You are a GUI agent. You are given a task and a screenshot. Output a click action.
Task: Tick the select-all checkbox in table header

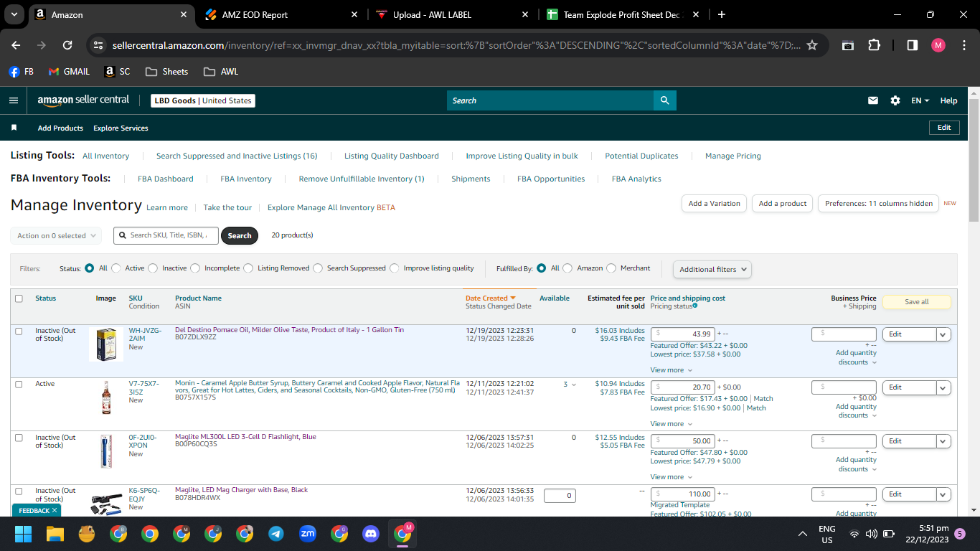click(x=19, y=298)
